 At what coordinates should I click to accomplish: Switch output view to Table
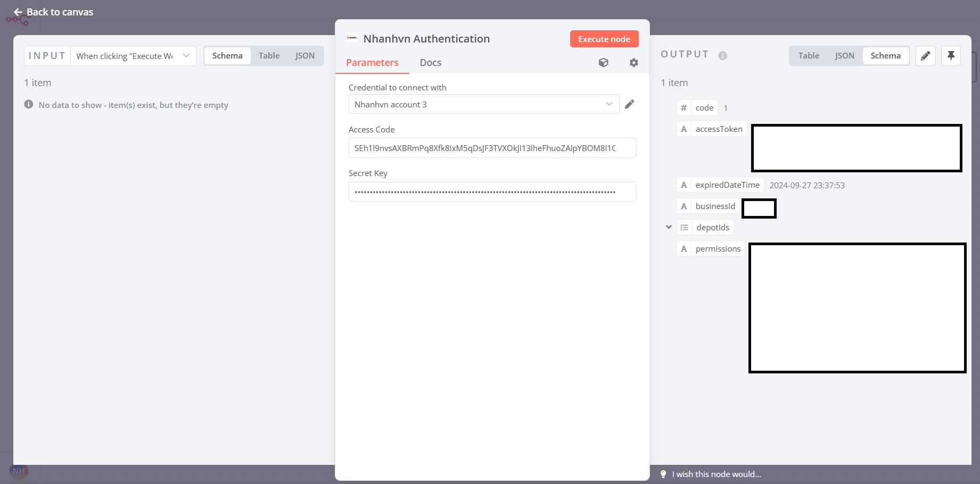(x=809, y=56)
